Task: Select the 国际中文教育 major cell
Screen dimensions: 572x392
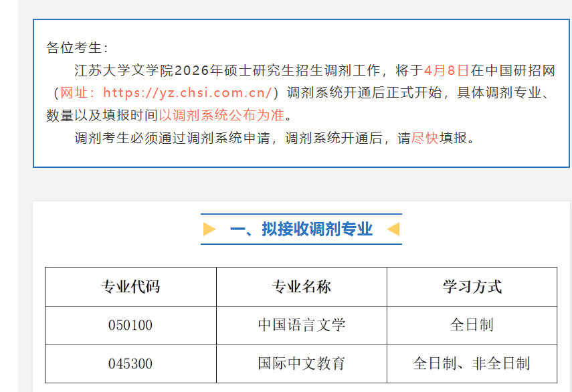Action: pos(301,364)
